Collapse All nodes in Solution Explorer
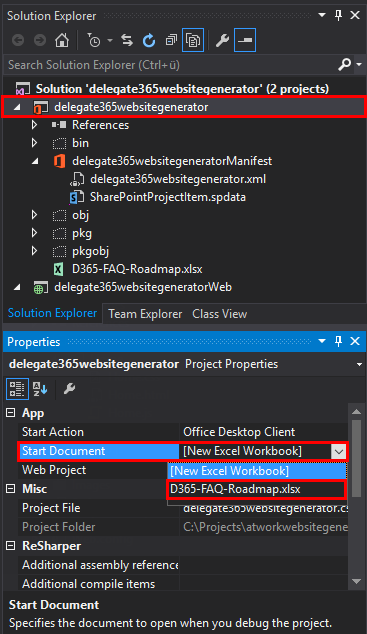This screenshot has height=634, width=367. (171, 40)
